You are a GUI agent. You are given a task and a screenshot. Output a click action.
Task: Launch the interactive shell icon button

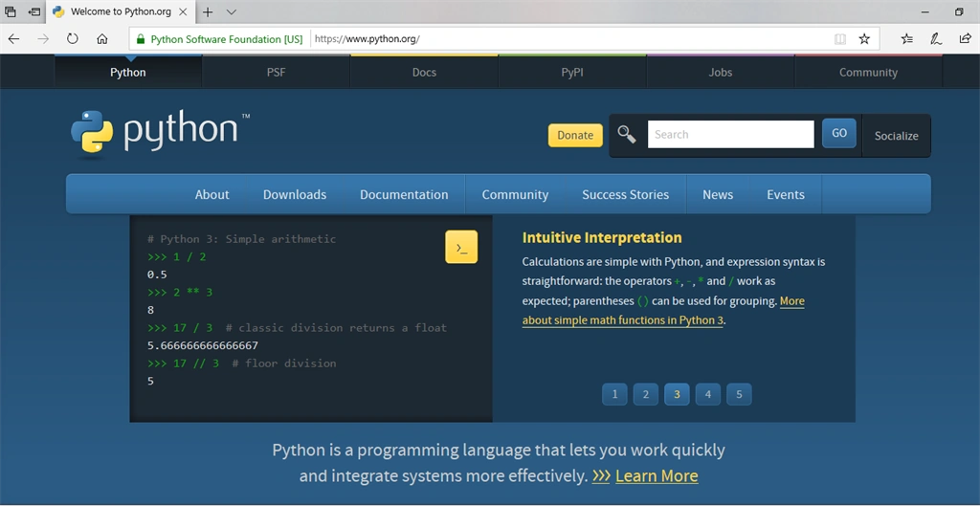pos(461,247)
